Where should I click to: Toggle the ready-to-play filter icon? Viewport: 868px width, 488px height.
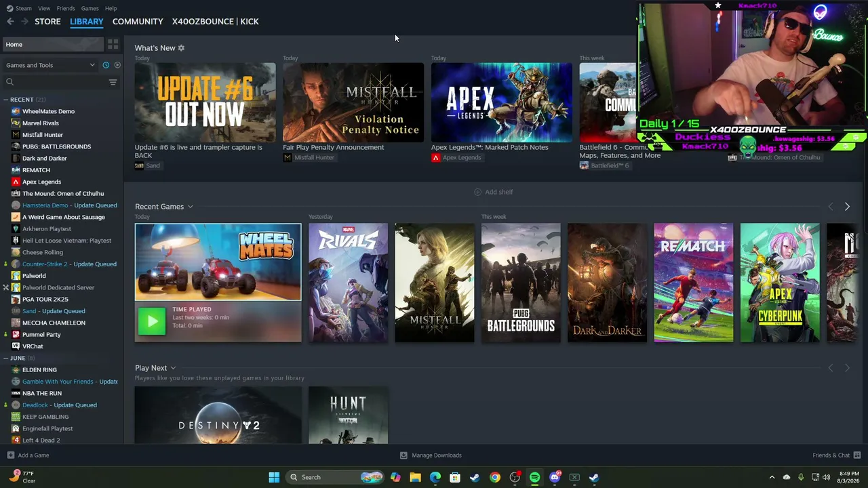pos(117,65)
